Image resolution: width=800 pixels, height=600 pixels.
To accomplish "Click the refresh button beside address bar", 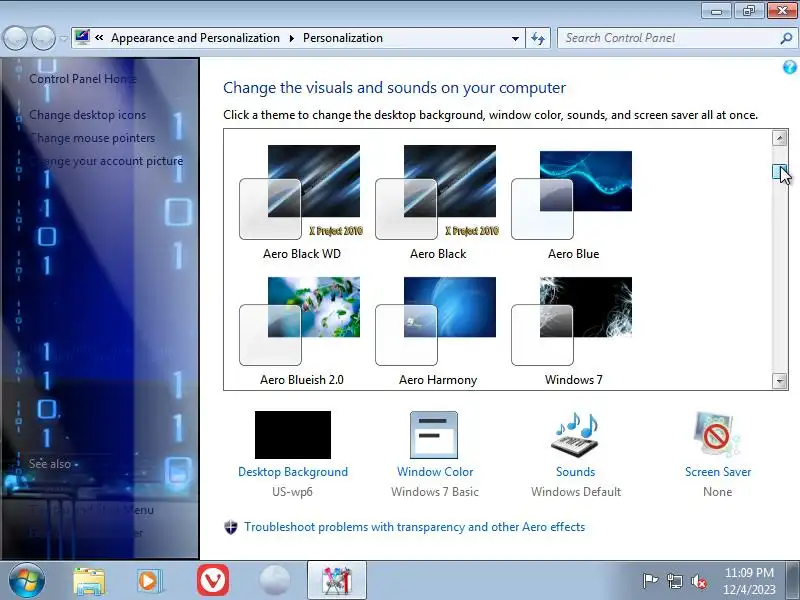I will (538, 38).
